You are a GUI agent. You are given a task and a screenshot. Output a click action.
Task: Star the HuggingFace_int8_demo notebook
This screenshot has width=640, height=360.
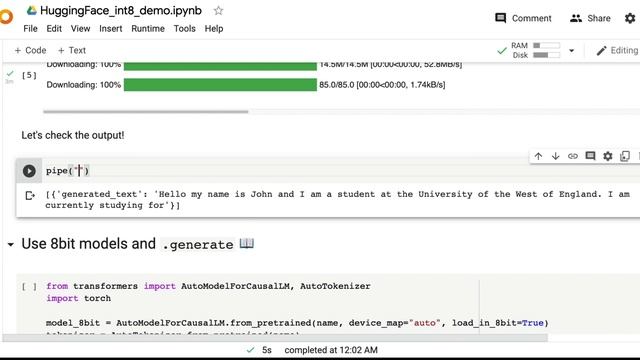pyautogui.click(x=218, y=11)
